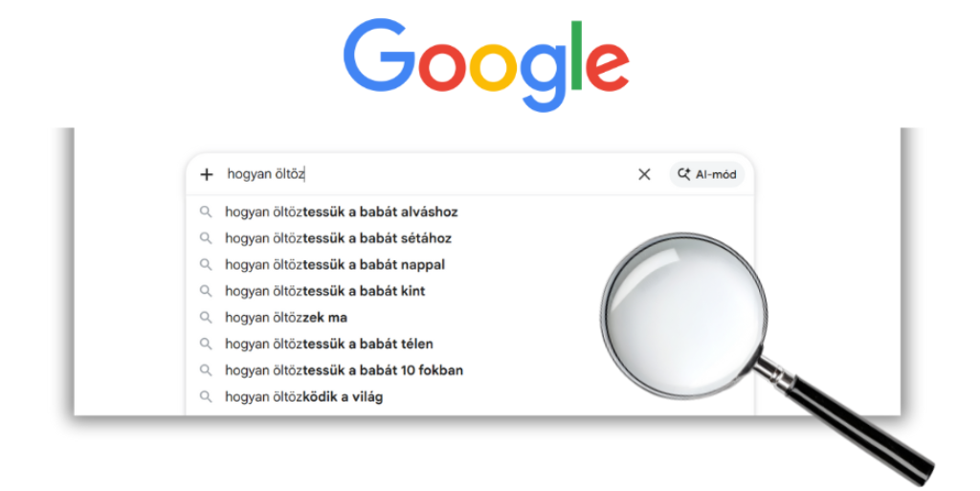Choose suggestion 'hogyan öltöztessük a babát nappal'
The image size is (980, 491).
click(334, 264)
